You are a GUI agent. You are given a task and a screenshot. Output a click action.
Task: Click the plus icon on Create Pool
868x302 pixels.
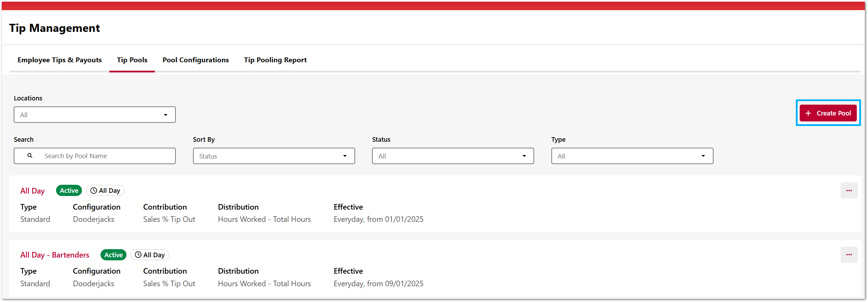coord(808,113)
